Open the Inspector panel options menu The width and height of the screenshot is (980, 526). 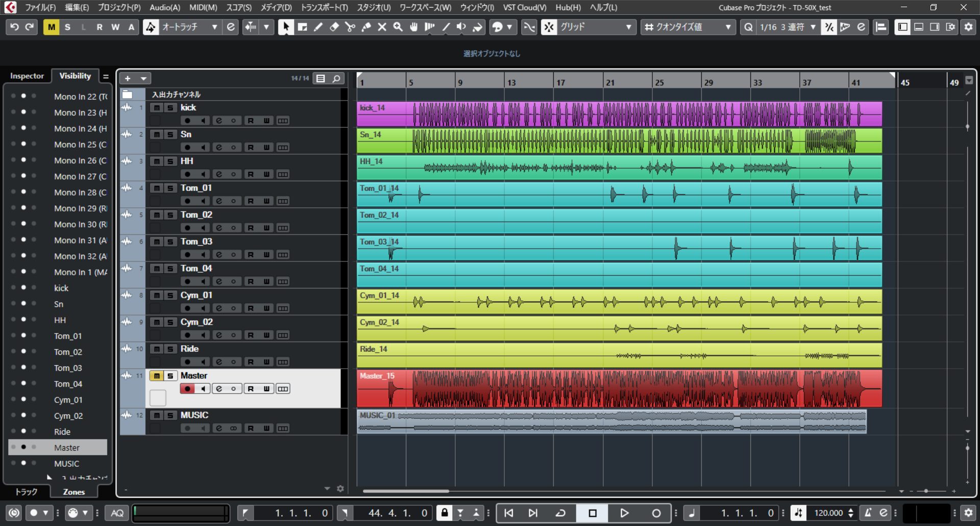(106, 77)
